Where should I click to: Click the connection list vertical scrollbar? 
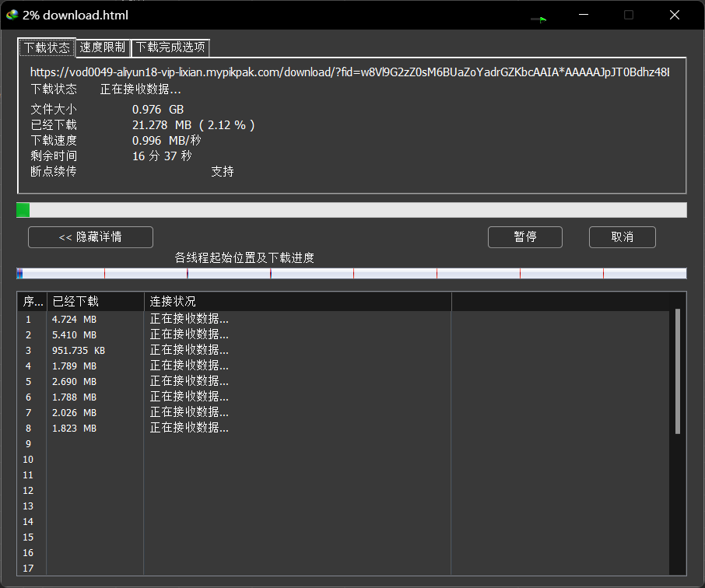pyautogui.click(x=678, y=371)
